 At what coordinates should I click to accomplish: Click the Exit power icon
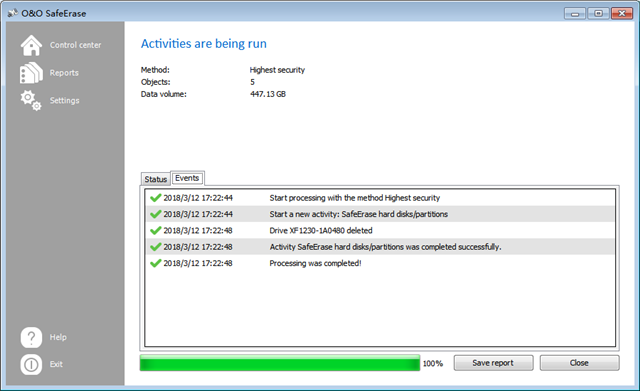pyautogui.click(x=31, y=364)
